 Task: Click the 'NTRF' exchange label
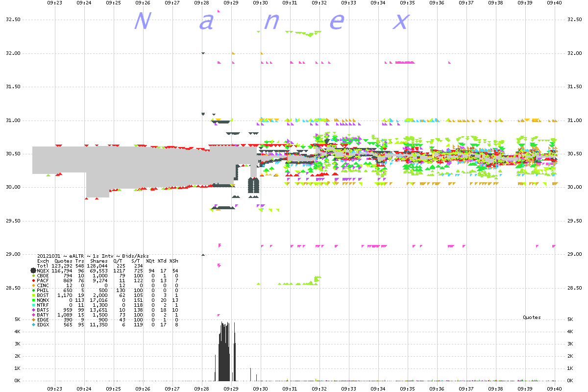pos(43,305)
